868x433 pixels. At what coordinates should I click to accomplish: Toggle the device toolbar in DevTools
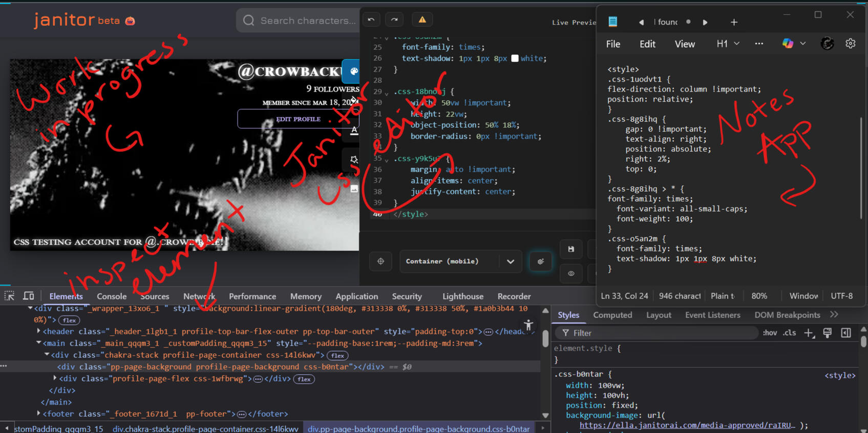pyautogui.click(x=29, y=296)
